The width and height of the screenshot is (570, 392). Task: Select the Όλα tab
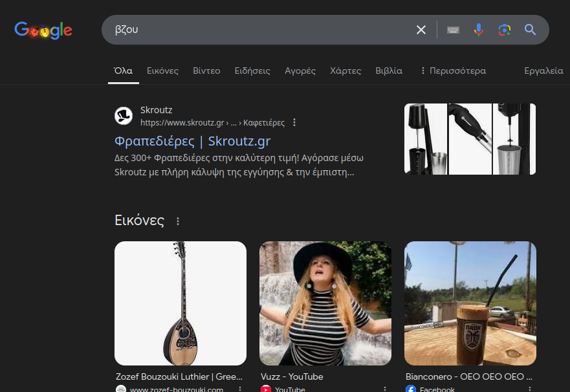pos(123,71)
